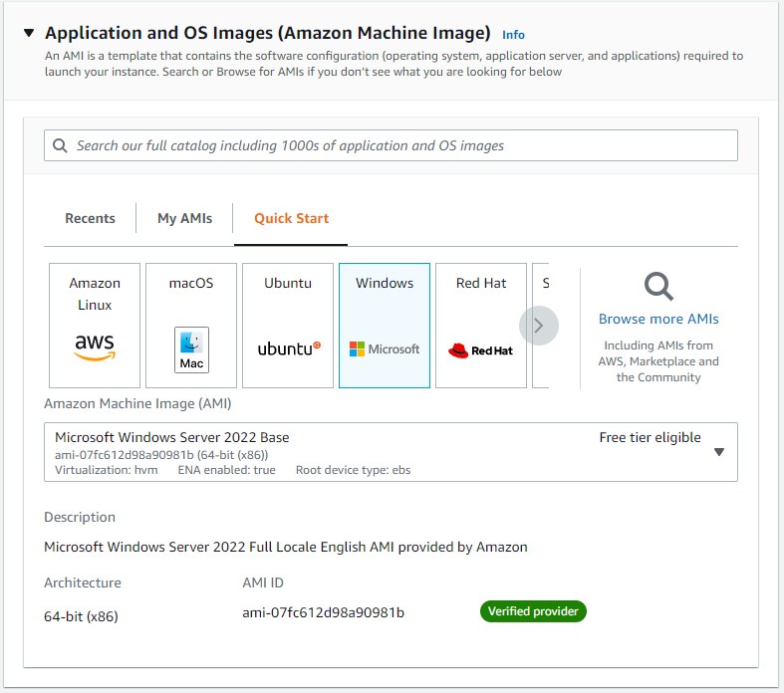Click the aws logo icon
Viewport: 784px width, 693px height.
tap(95, 347)
